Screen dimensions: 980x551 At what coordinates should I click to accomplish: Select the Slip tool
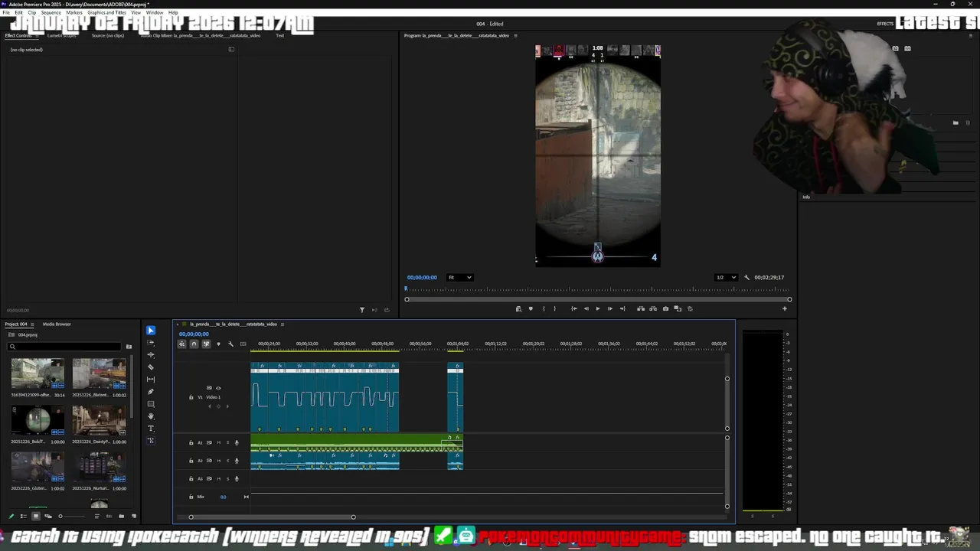151,380
